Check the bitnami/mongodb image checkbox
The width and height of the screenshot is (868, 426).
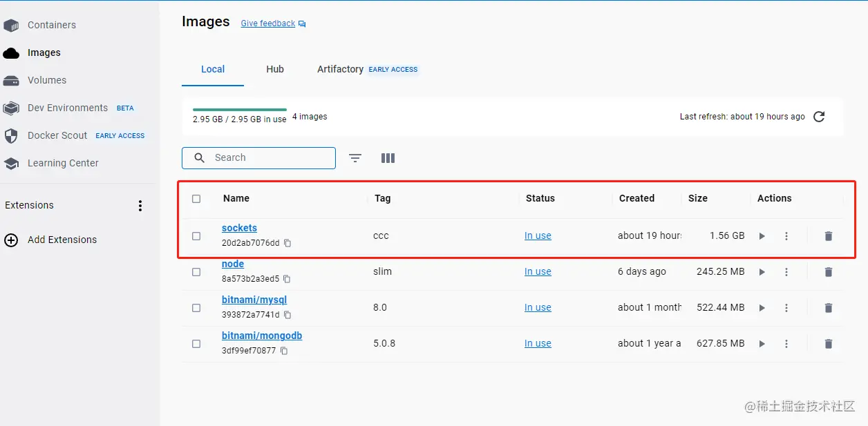click(x=196, y=344)
